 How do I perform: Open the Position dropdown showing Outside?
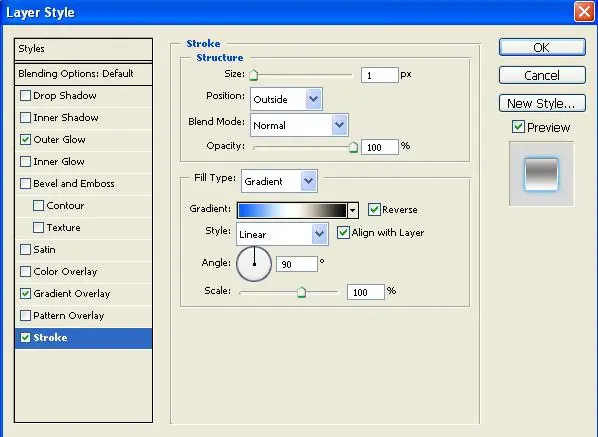[286, 99]
